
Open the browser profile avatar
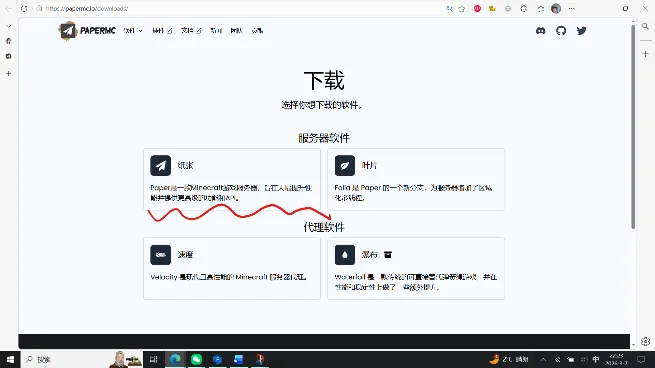[556, 8]
